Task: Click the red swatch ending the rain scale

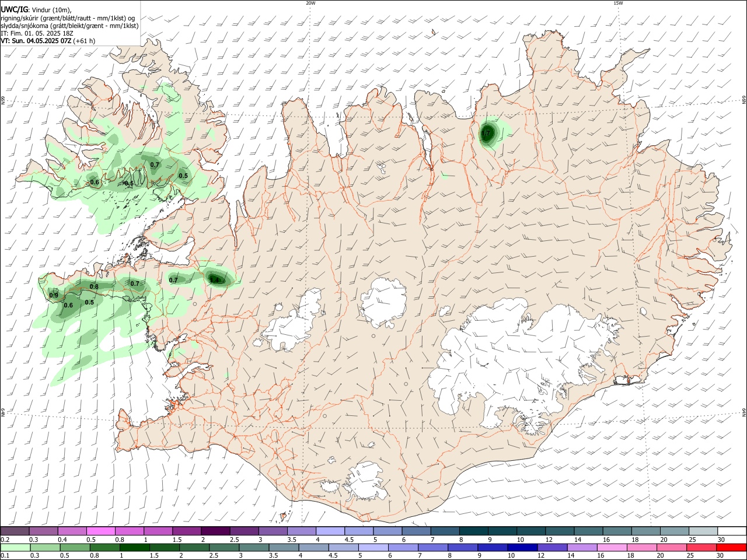Action: 731,547
